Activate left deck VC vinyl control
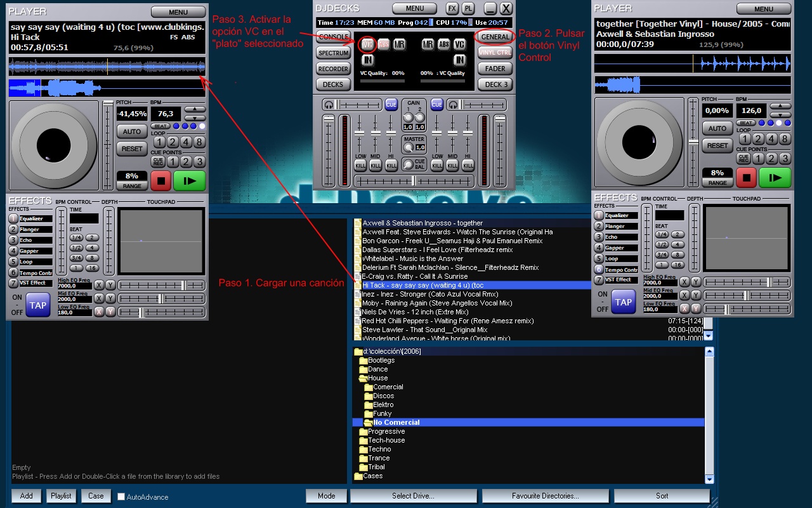Screen dimensions: 812x508 367,44
